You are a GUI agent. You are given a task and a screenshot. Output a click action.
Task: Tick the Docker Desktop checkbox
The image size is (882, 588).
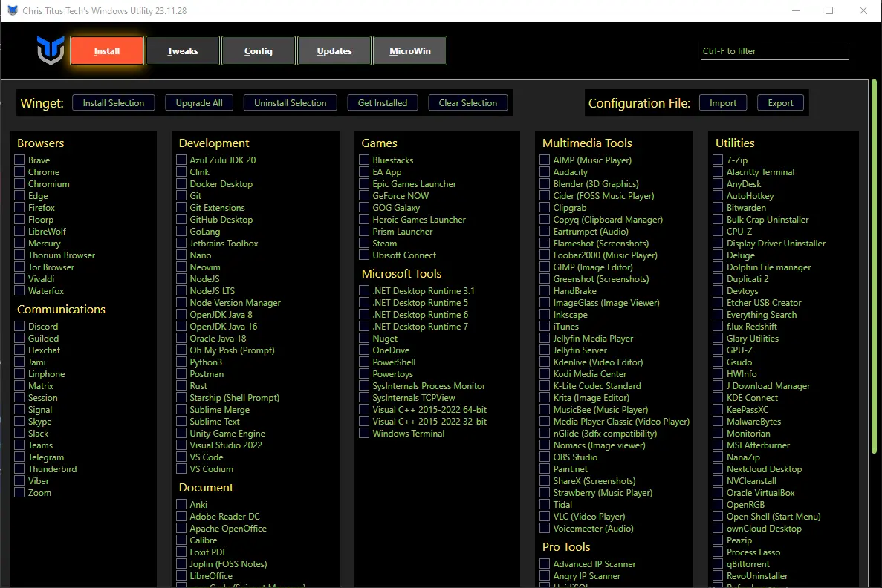click(181, 184)
